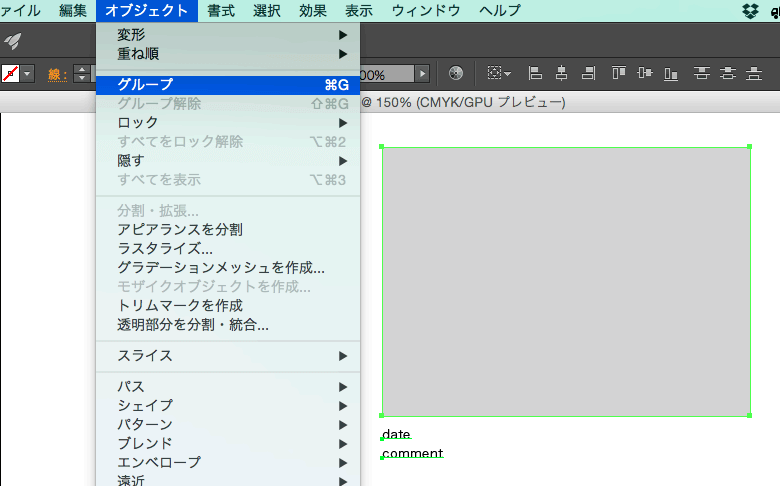The height and width of the screenshot is (486, 780).
Task: Expand the 変形 submenu
Action: coord(228,35)
